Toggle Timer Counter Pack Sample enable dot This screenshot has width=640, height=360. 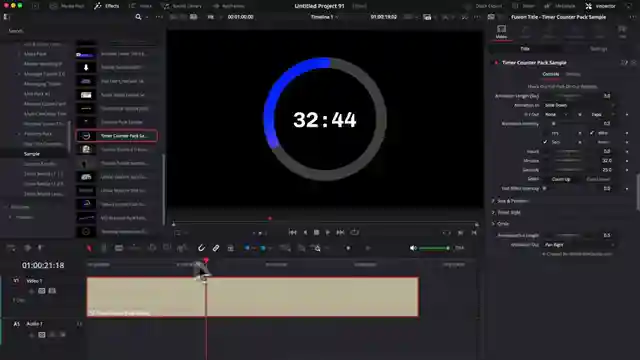(496, 63)
